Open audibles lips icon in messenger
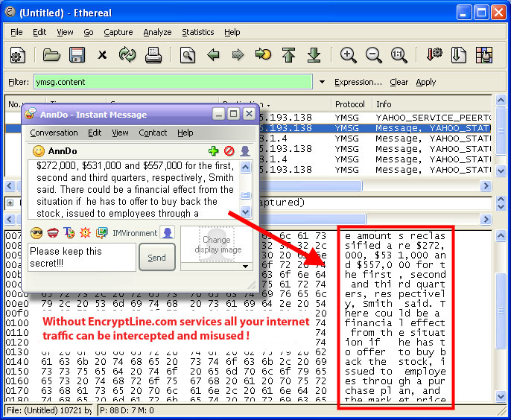 pos(53,232)
